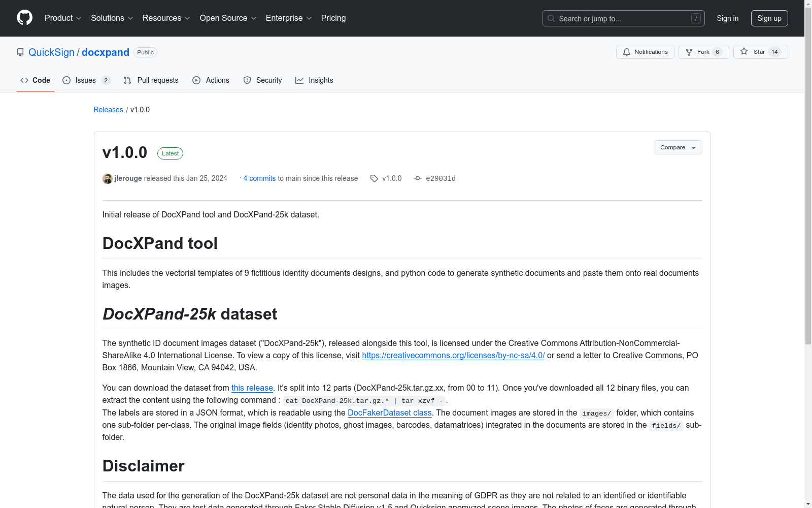Screen dimensions: 812x508
Task: Click the "images/" code text
Action: (597, 414)
